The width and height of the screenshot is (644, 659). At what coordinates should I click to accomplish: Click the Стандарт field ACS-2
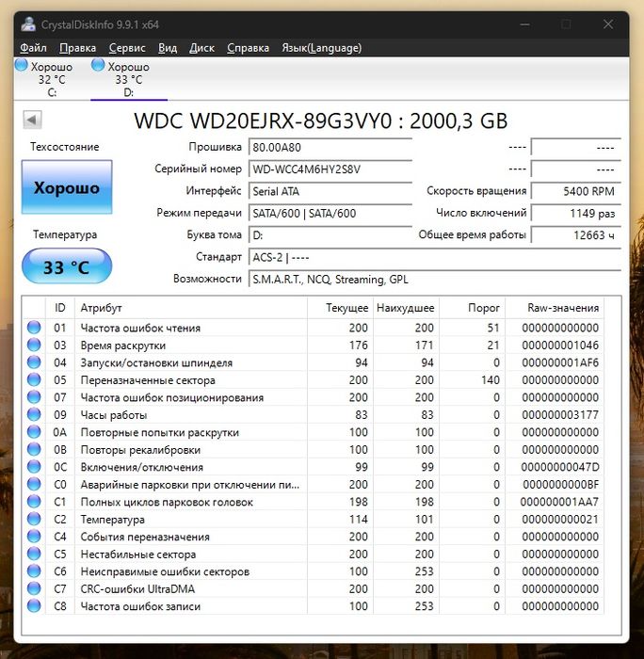(x=435, y=257)
